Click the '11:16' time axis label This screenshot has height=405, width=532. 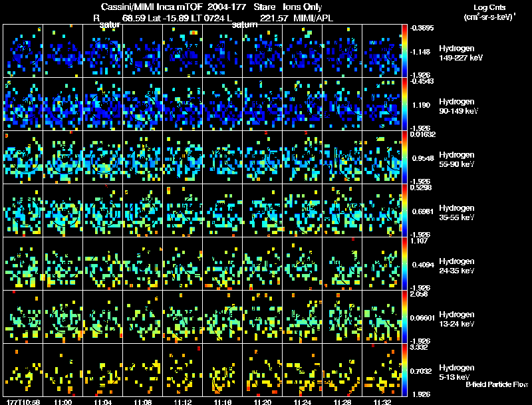[223, 402]
